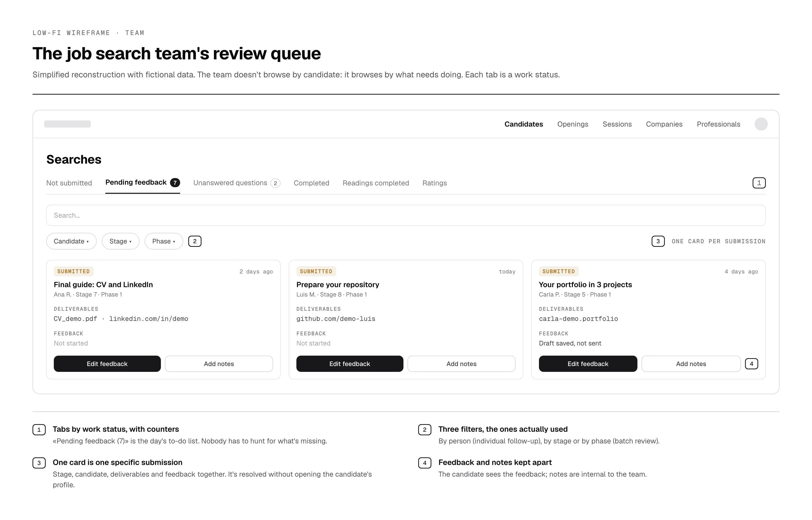Open the Sessions nav item

pyautogui.click(x=617, y=124)
